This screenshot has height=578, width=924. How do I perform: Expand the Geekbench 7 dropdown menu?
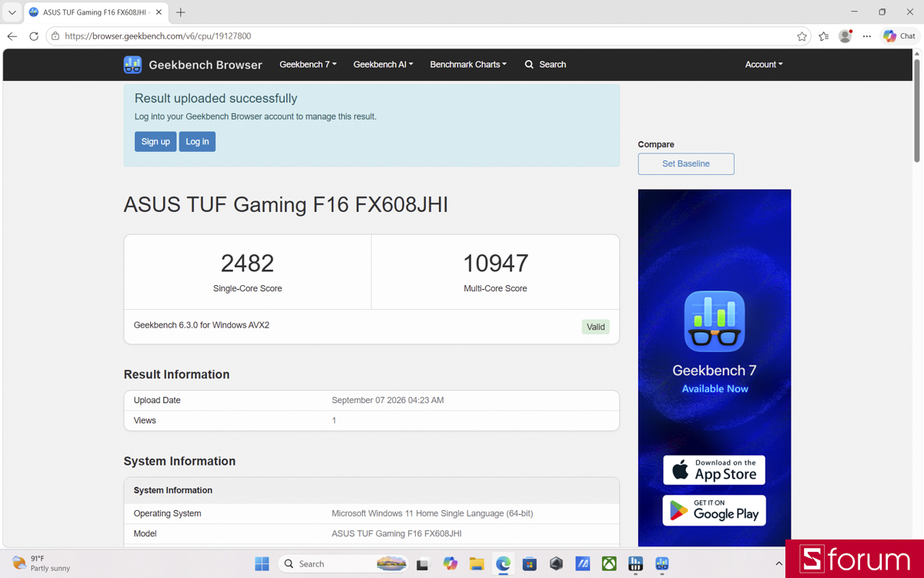tap(308, 65)
